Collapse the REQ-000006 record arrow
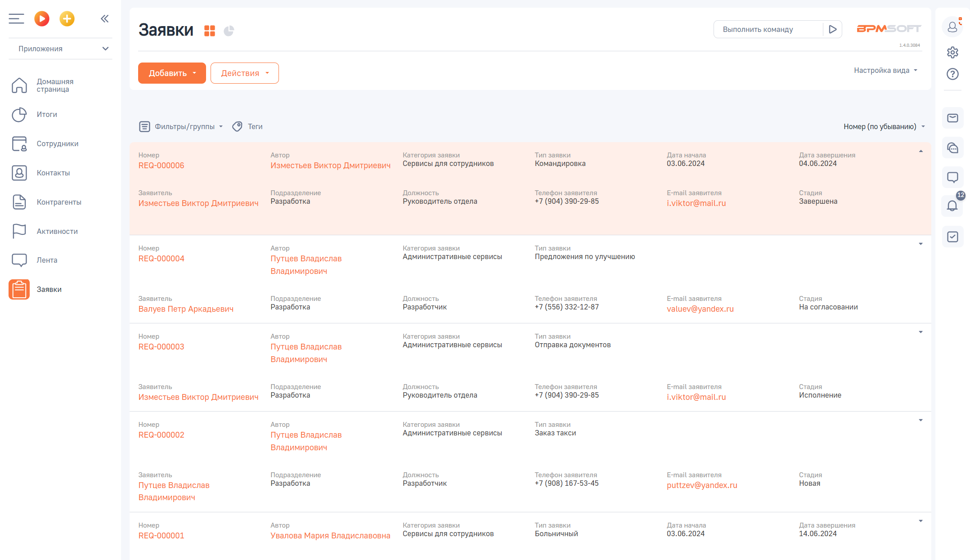Viewport: 970px width, 560px height. (921, 151)
